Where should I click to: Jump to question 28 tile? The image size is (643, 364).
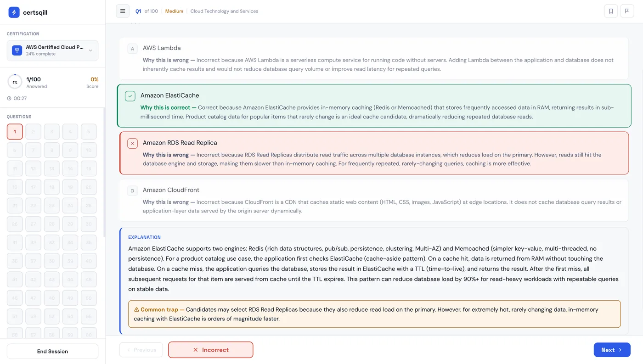(51, 224)
